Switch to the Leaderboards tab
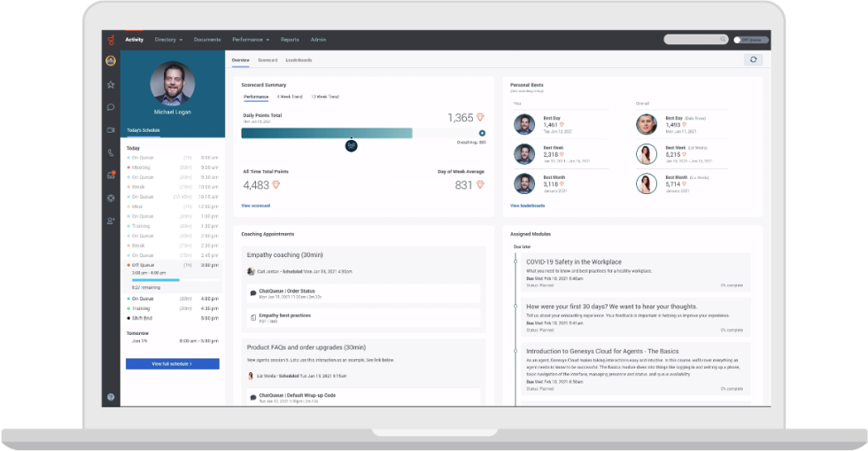 (x=298, y=60)
